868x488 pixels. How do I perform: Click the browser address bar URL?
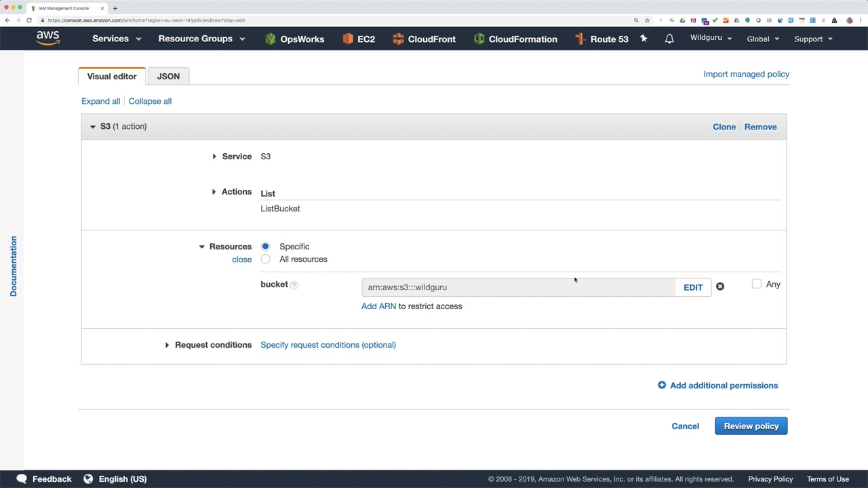tap(146, 20)
